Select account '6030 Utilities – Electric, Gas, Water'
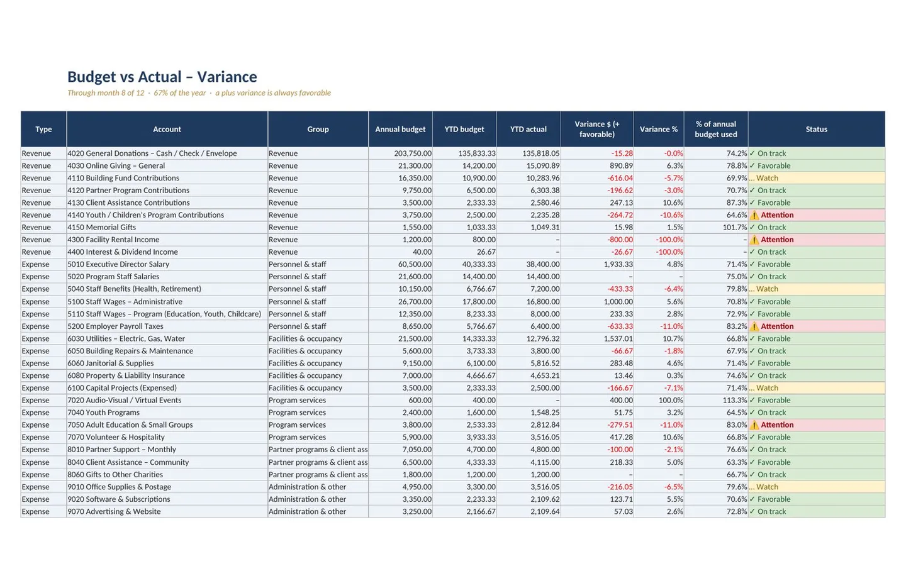Viewport: 906px width, 588px height. tap(167, 338)
